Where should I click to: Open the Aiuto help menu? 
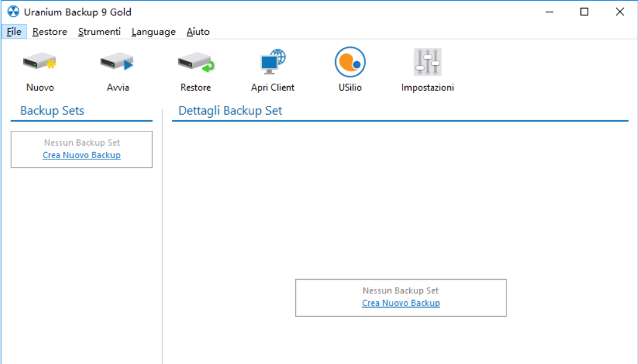point(198,32)
